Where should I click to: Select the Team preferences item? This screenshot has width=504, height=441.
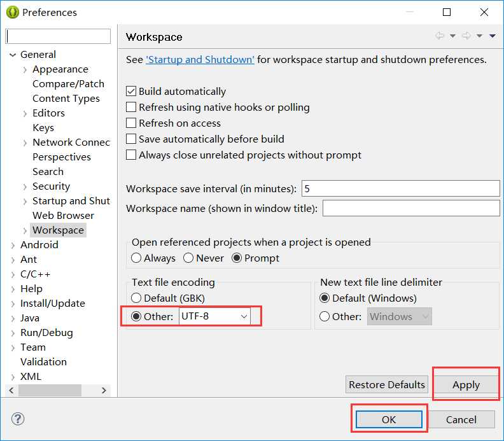point(33,347)
